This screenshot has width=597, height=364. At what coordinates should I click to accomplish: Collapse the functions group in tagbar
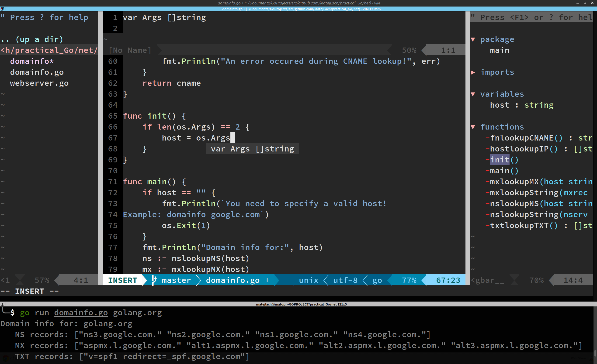473,127
